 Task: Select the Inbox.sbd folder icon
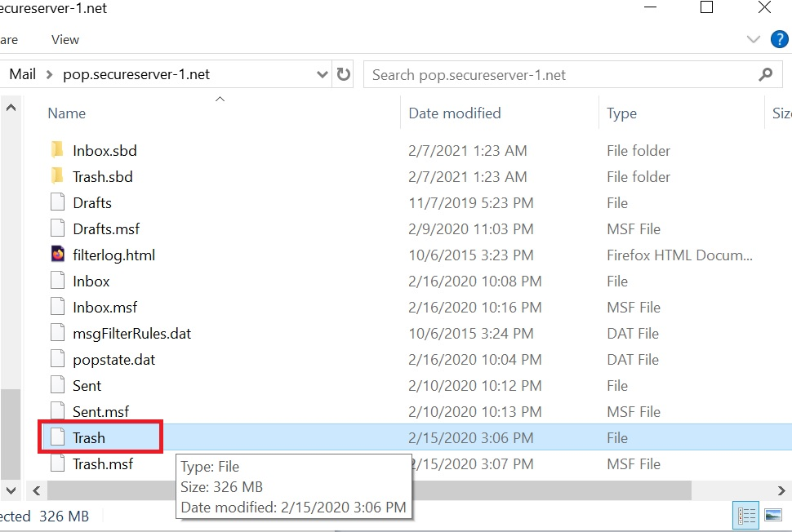[58, 150]
